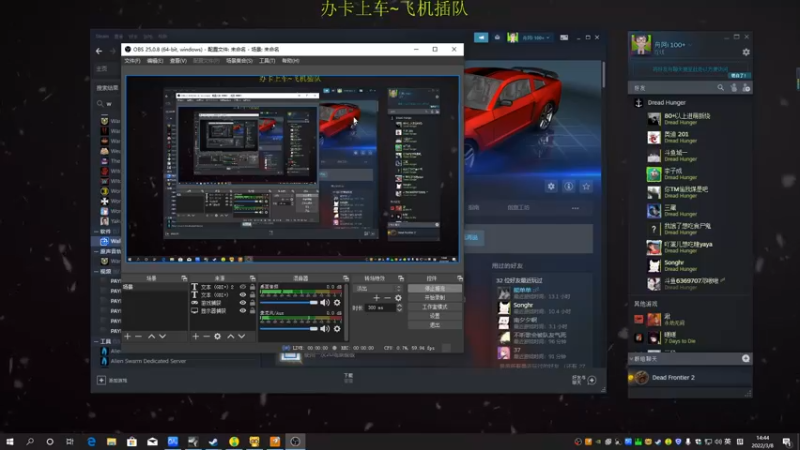
Task: Open 帮助(H) menu in OBS
Action: click(x=290, y=61)
